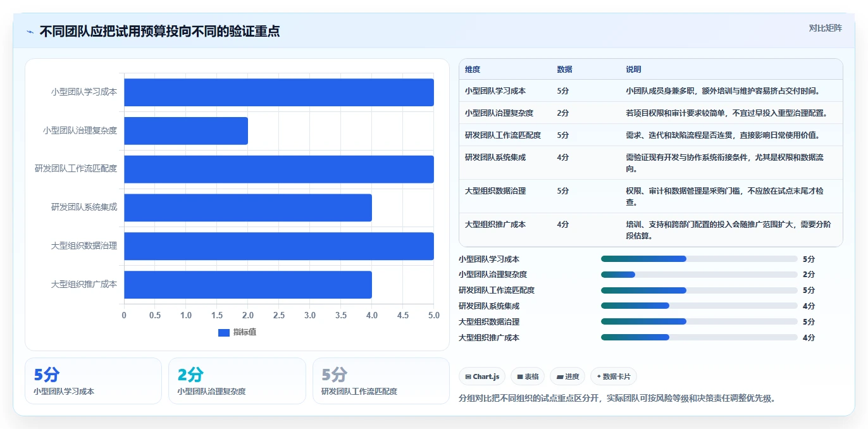Image resolution: width=868 pixels, height=429 pixels.
Task: Select the 小型团队治理复杂度 table row name
Action: tap(499, 113)
